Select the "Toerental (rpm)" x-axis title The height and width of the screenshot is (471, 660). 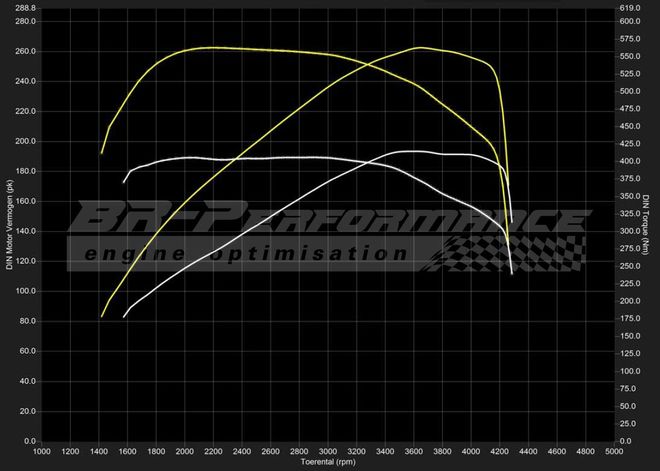point(328,463)
